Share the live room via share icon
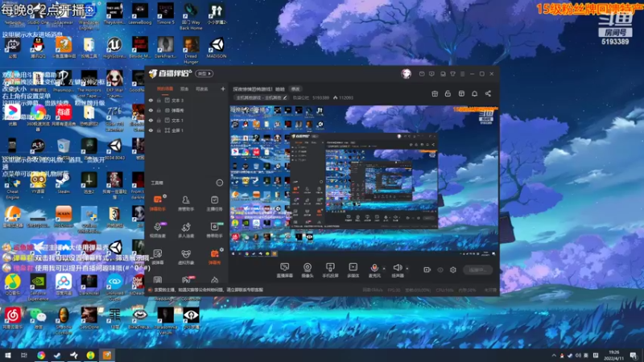This screenshot has height=362, width=644. 488,93
